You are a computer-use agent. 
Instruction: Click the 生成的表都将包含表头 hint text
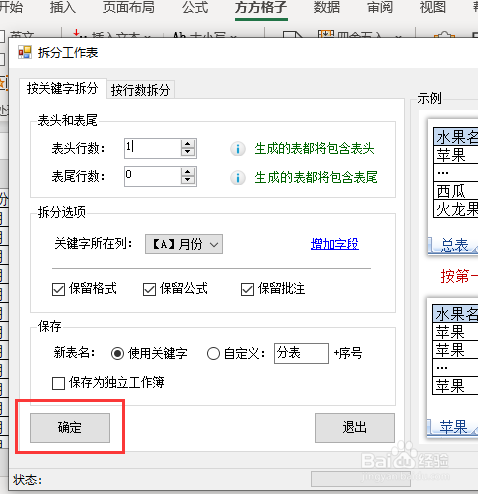click(314, 149)
